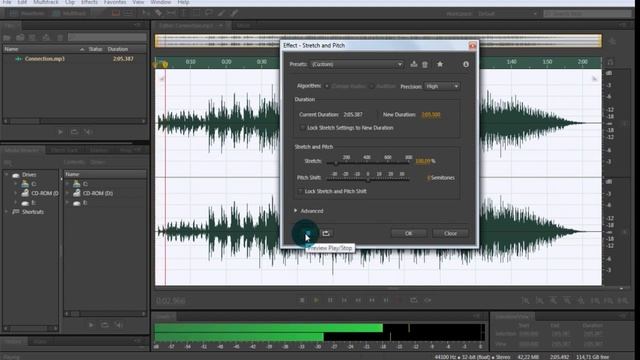Select the Razor tool in the toolbar

click(158, 13)
